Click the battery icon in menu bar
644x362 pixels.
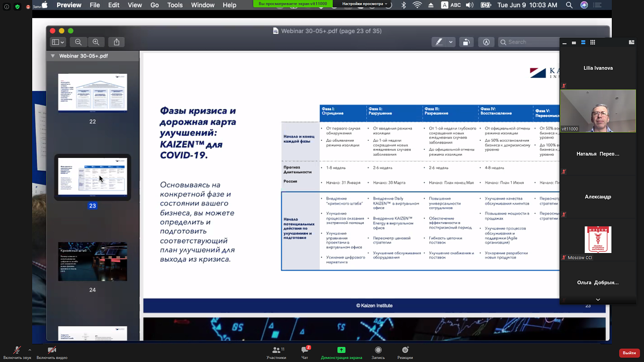coord(486,5)
